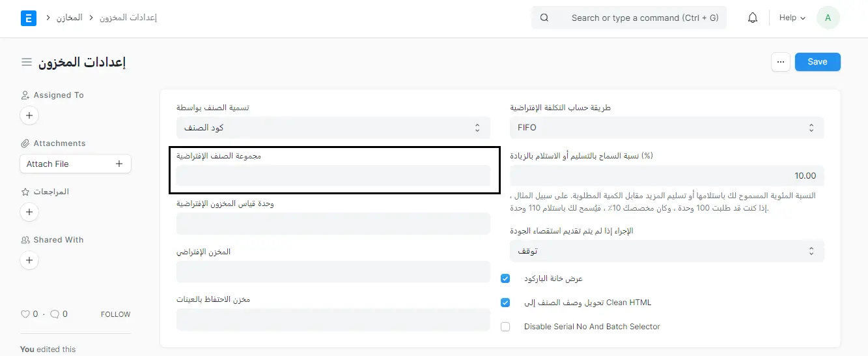Click the Save button

(818, 62)
